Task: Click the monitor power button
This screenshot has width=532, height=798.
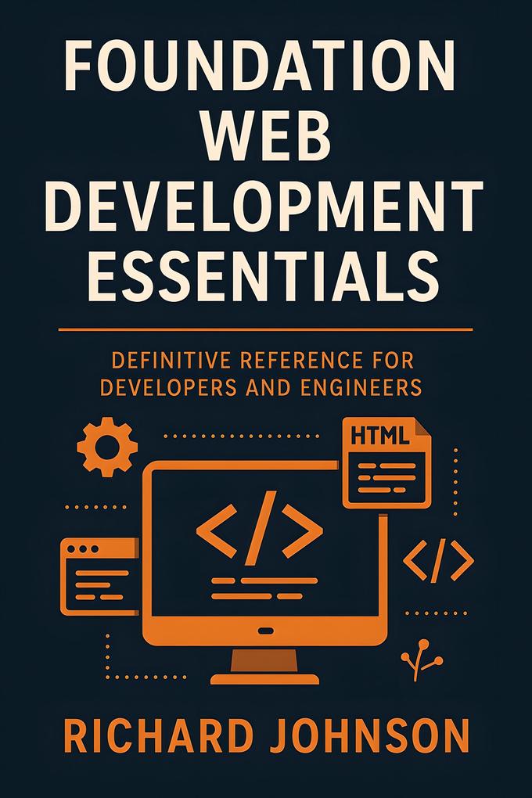Action: (x=265, y=631)
